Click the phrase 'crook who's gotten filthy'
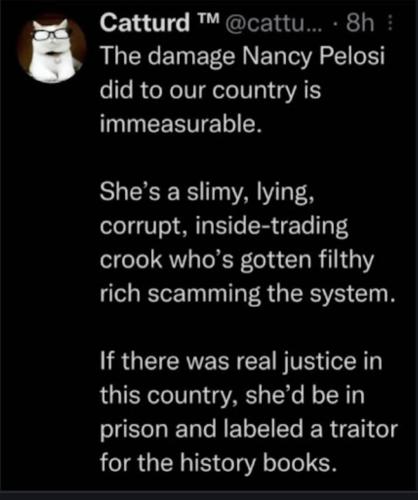Viewport: 418px width, 500px height. [x=237, y=261]
